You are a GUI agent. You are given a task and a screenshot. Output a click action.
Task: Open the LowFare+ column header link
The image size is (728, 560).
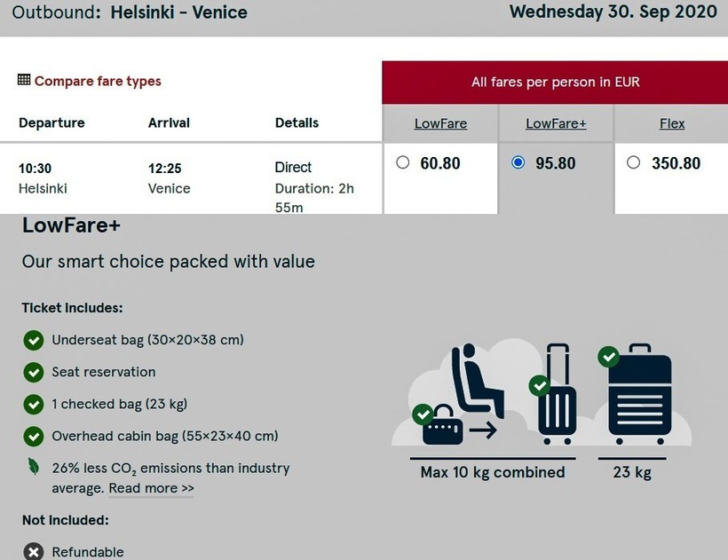point(556,123)
